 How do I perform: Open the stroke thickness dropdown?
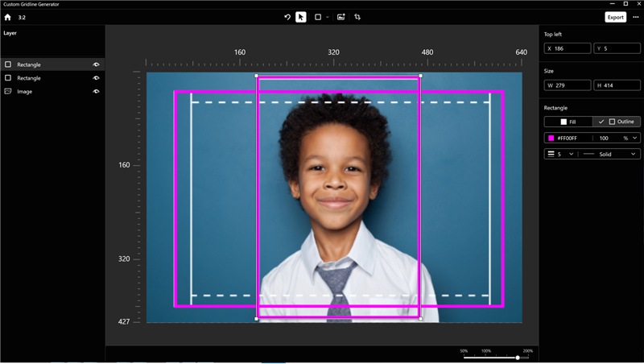[560, 154]
